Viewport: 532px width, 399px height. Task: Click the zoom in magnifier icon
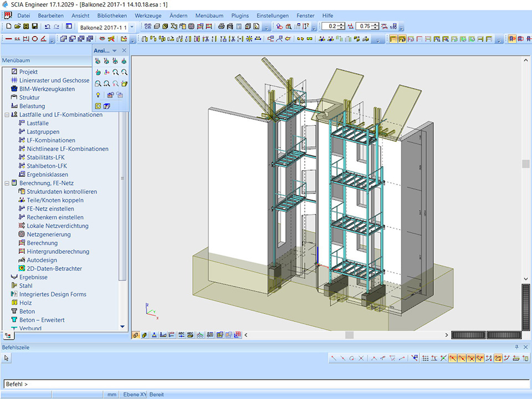[116, 72]
